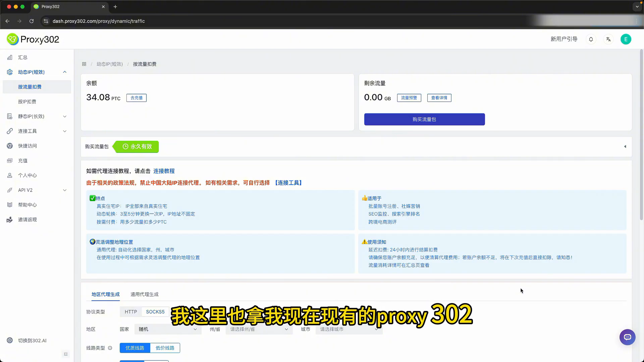The image size is (644, 362).
Task: Click the 查看详情 button
Action: [439, 98]
